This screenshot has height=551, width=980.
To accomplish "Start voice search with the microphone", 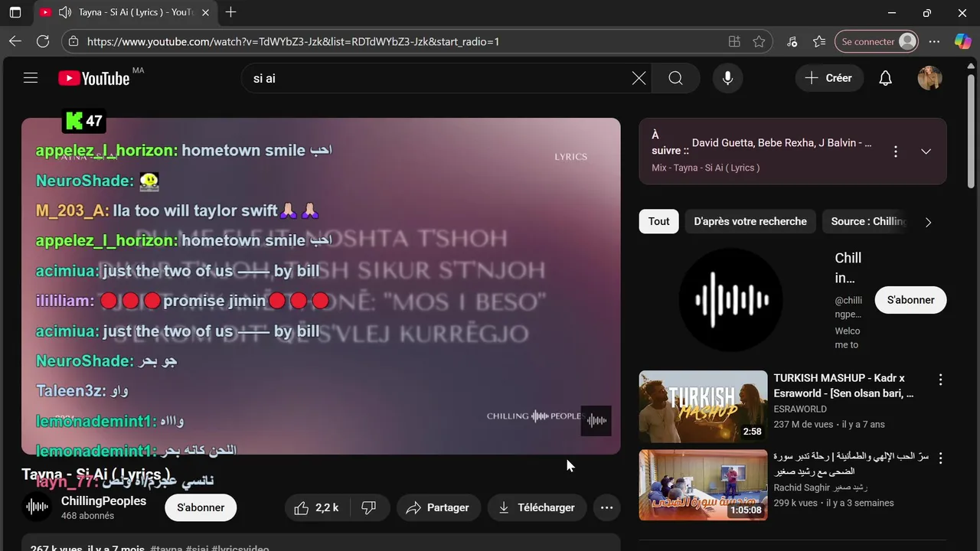I will click(727, 78).
